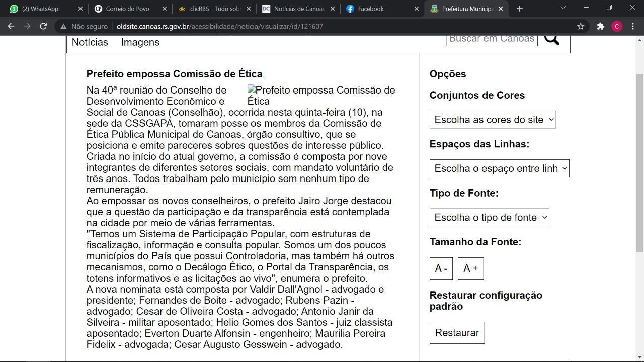This screenshot has width=644, height=362.
Task: Close the Correio do Povo tab
Action: (165, 9)
